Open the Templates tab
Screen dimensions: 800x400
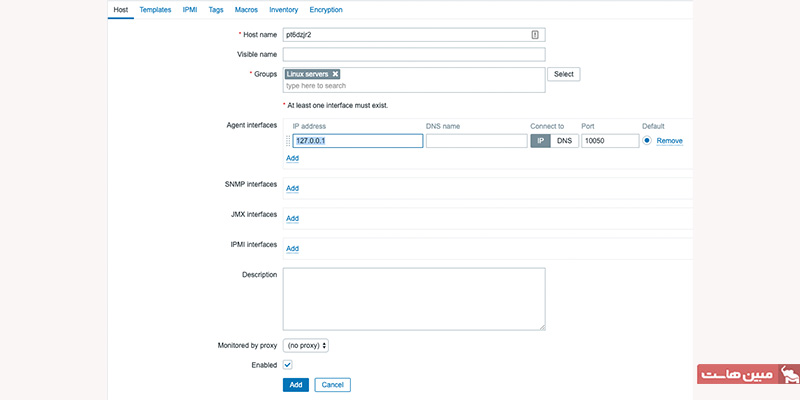[155, 10]
